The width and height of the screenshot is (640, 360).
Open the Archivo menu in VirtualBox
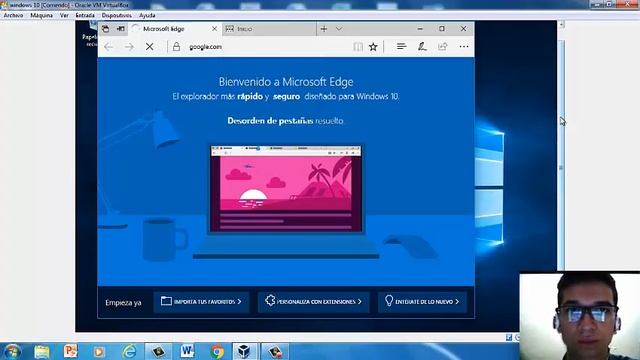click(x=13, y=15)
